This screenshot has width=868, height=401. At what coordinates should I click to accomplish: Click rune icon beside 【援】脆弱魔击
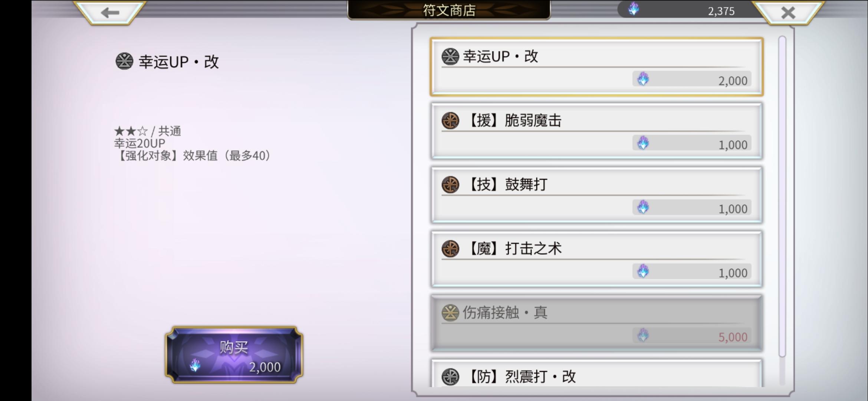pyautogui.click(x=450, y=121)
